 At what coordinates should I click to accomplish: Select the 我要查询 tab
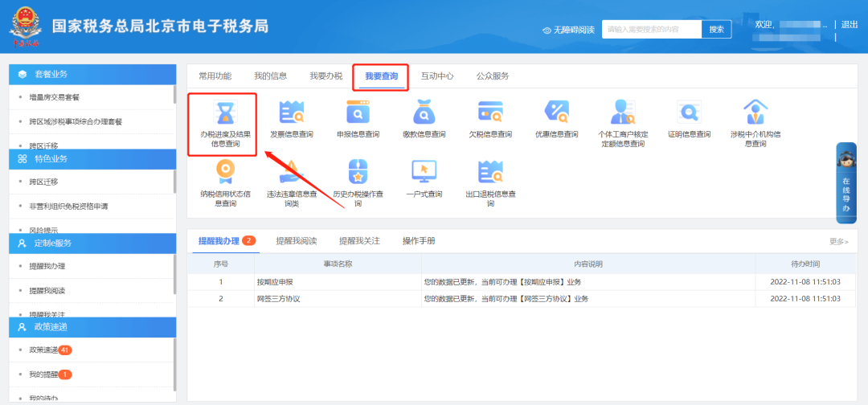382,77
